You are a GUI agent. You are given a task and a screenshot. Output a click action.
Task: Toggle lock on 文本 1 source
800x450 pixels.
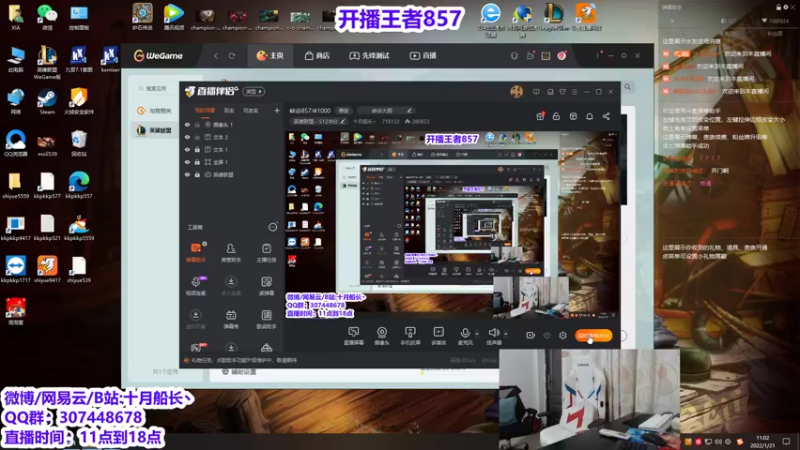(x=197, y=149)
